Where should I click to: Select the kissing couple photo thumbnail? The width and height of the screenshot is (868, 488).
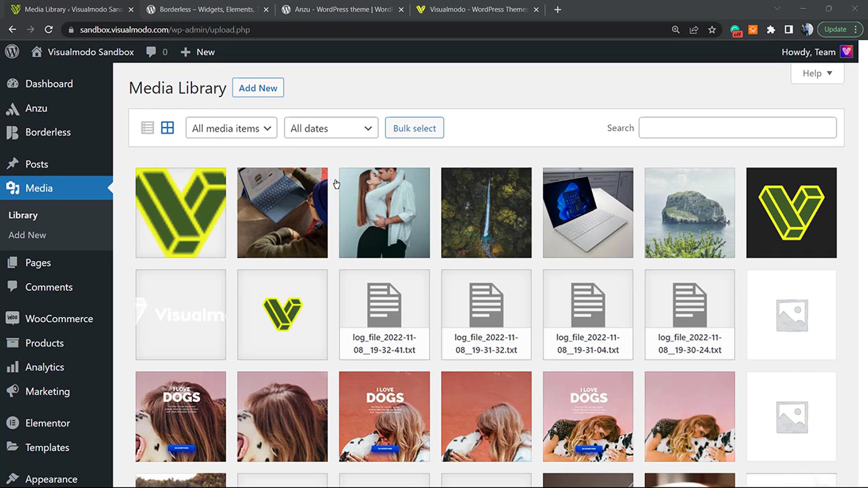coord(384,213)
